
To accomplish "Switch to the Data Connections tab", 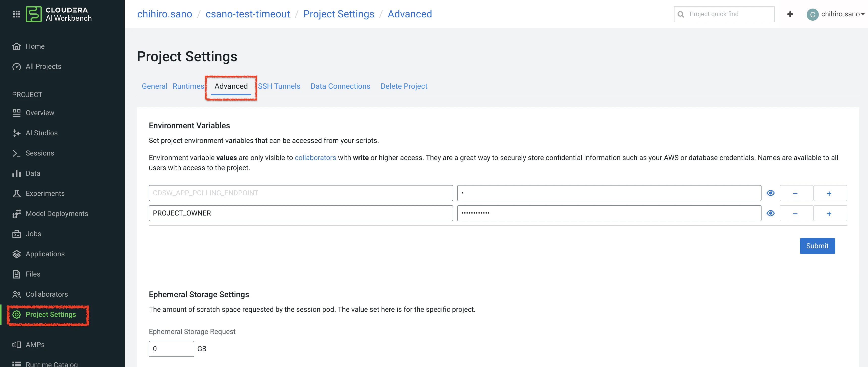I will (x=340, y=86).
